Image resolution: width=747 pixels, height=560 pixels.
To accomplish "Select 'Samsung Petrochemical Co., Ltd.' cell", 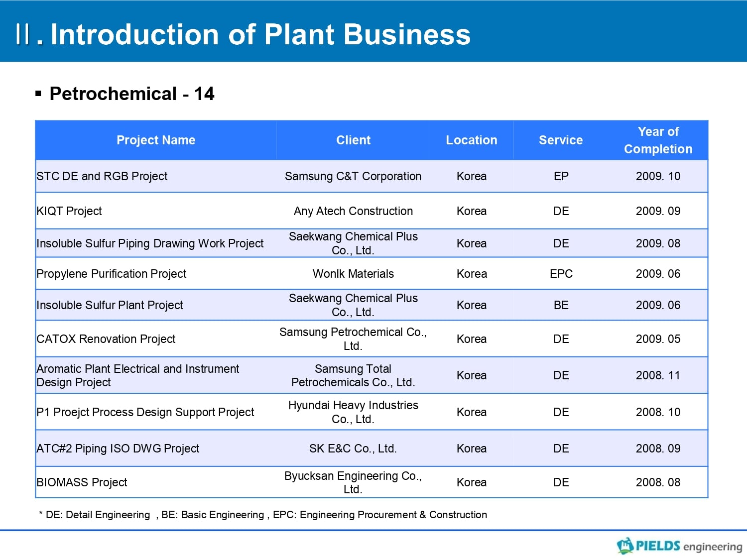I will point(353,339).
